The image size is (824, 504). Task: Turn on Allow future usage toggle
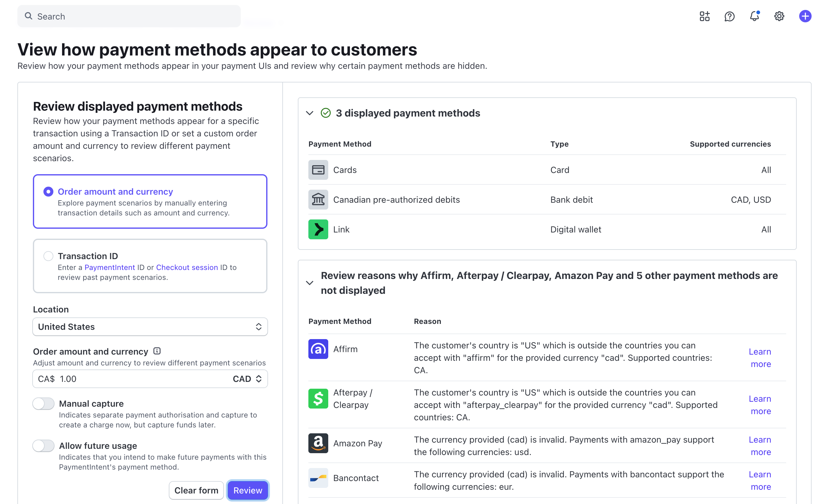[x=43, y=446]
